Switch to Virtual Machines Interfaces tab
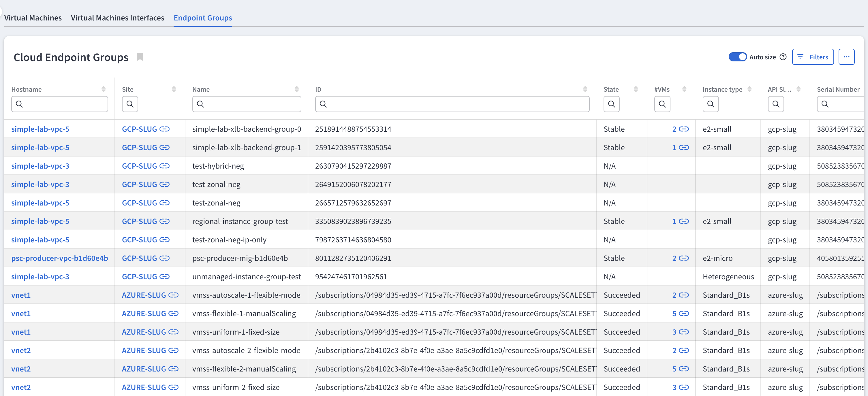 coord(117,18)
